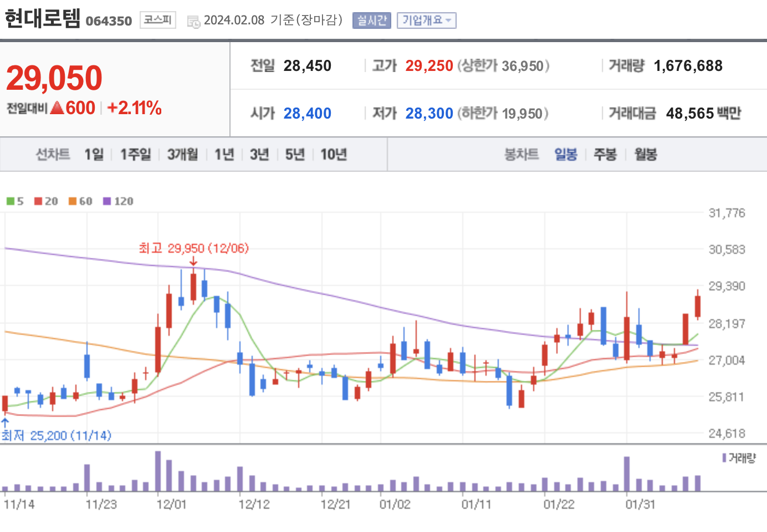This screenshot has height=532, width=767.
Task: Click the 현대로템 stock name heading
Action: [43, 19]
